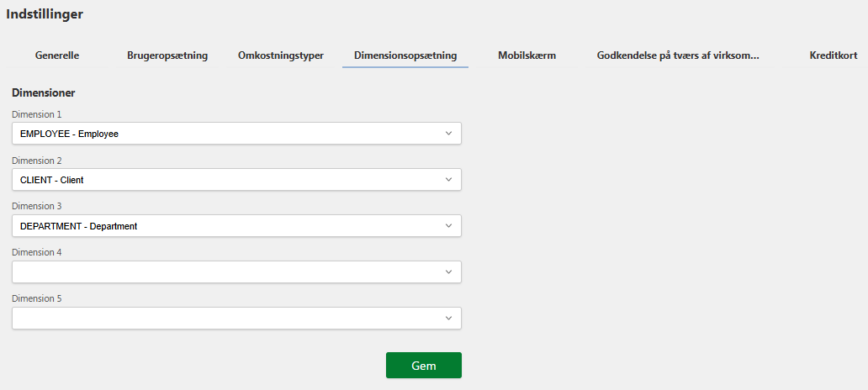
Task: Click the chevron arrow of Dimension 3
Action: (448, 226)
